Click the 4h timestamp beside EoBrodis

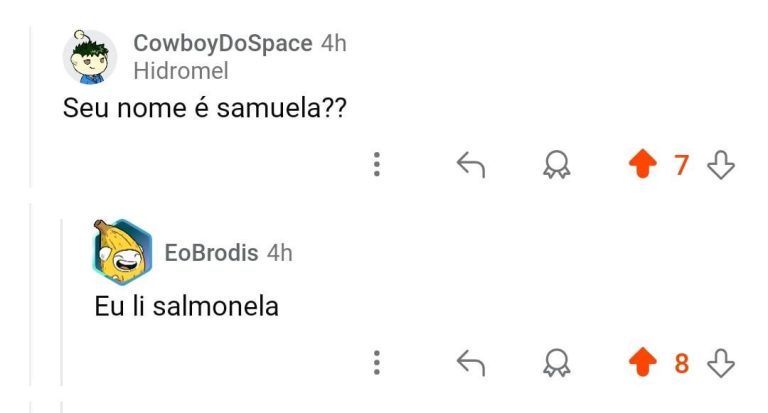(279, 253)
